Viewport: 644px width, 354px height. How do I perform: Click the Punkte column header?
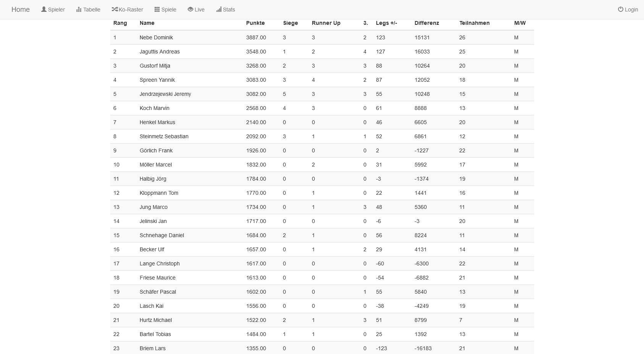click(x=255, y=23)
